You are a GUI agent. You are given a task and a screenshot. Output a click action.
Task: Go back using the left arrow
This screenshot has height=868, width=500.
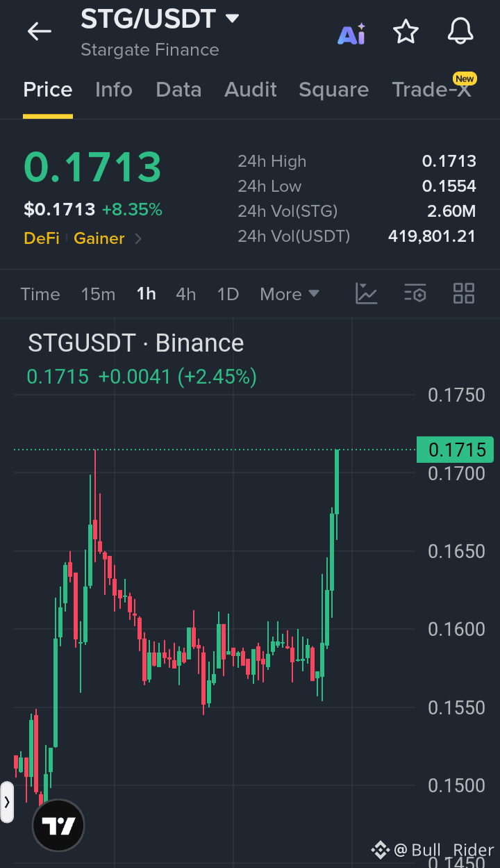tap(40, 31)
